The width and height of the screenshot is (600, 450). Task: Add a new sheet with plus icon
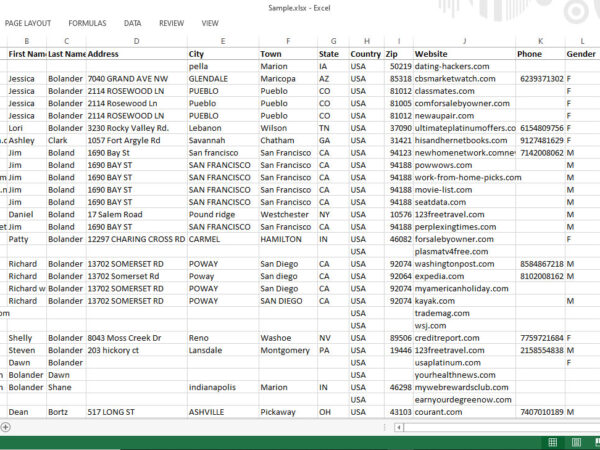(x=5, y=427)
